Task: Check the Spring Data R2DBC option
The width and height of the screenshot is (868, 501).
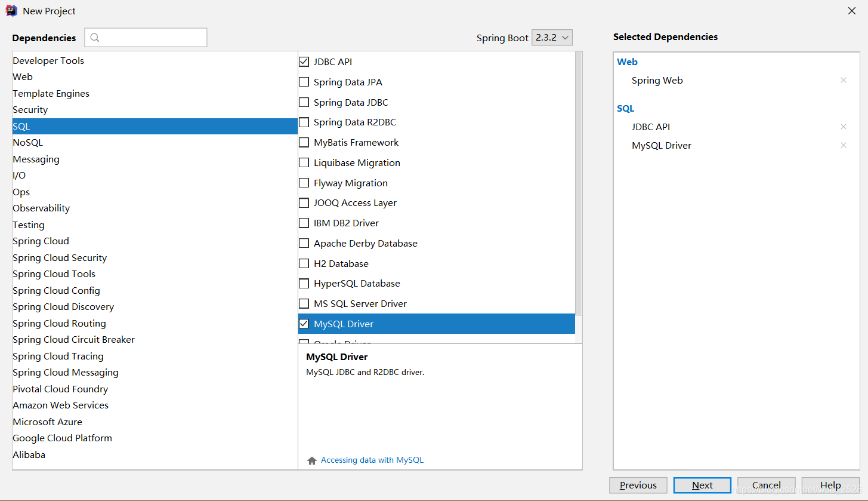Action: click(x=304, y=122)
